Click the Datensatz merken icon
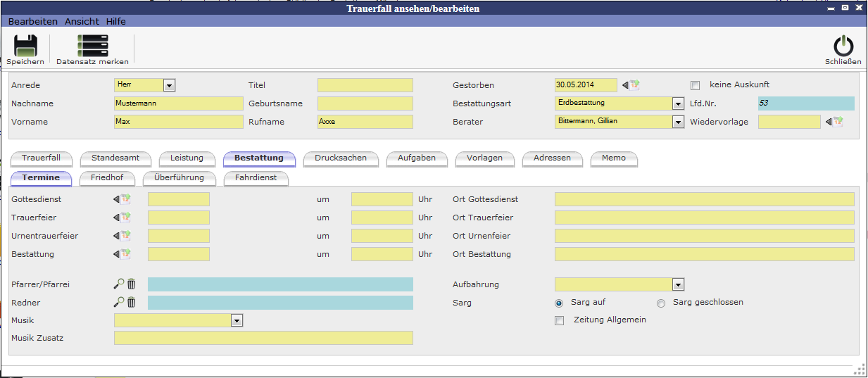This screenshot has height=378, width=868. 92,46
